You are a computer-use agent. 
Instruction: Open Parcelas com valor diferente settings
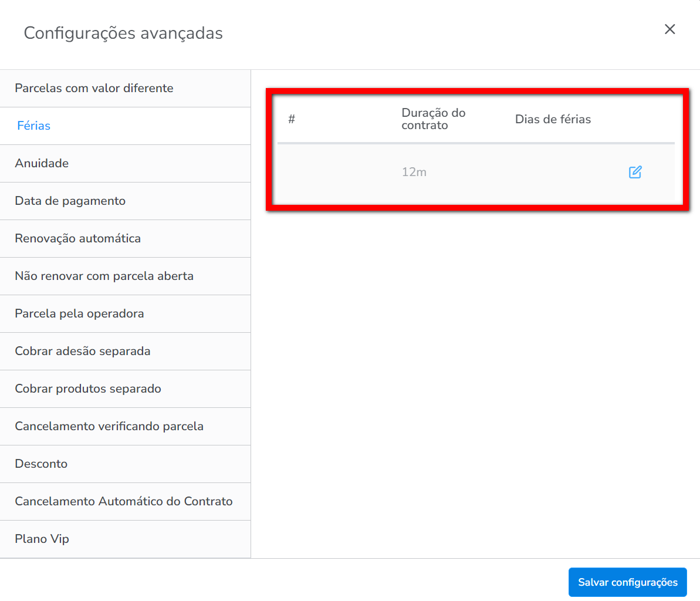[x=94, y=88]
